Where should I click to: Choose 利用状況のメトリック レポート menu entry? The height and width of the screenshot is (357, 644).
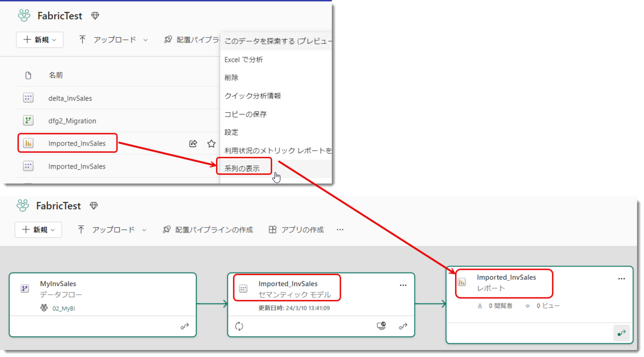(x=276, y=151)
